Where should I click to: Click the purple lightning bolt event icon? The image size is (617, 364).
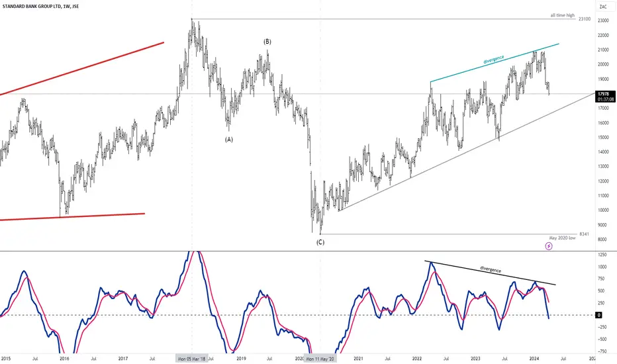[x=549, y=246]
